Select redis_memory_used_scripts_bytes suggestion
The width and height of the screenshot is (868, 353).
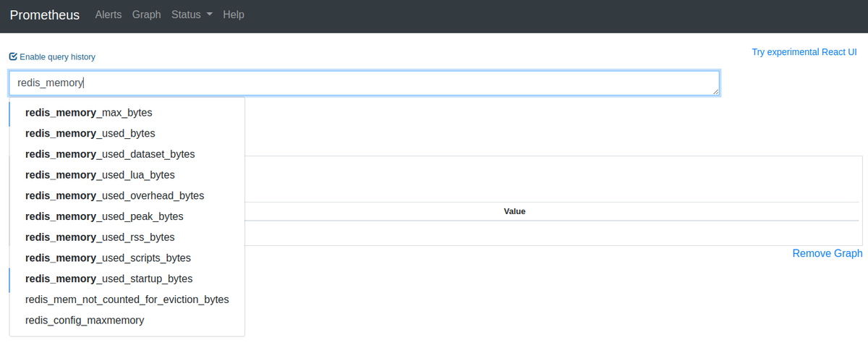(127, 258)
